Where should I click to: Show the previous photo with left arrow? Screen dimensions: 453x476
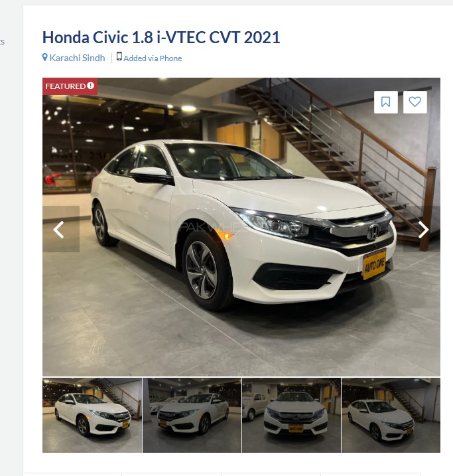coord(60,229)
